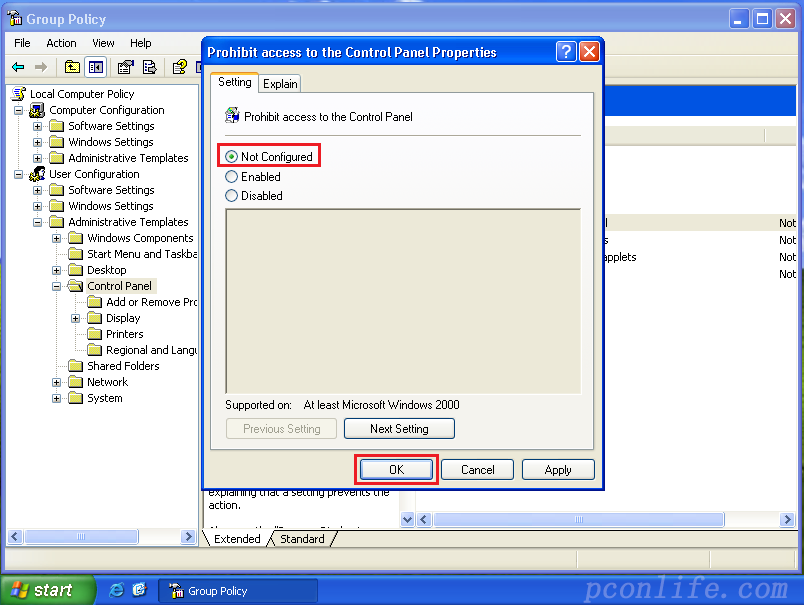Expand the Display folder under Control Panel
Viewport: 804px width, 605px height.
point(76,318)
